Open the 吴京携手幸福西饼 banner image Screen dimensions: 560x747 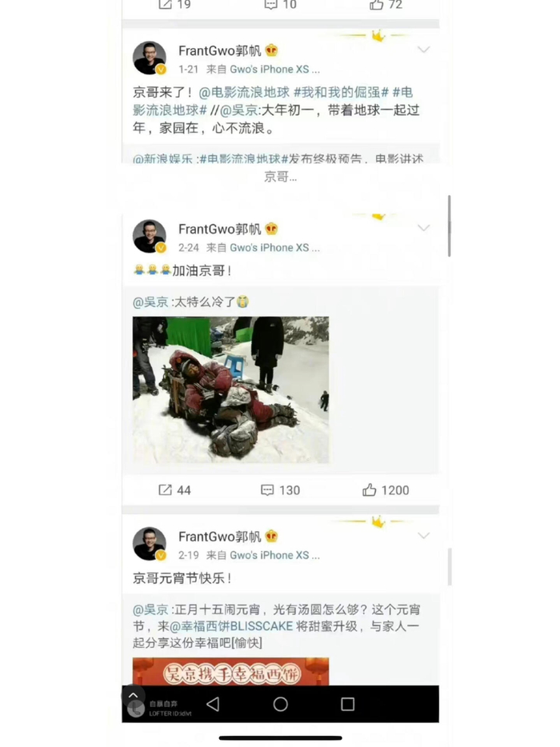point(230,672)
